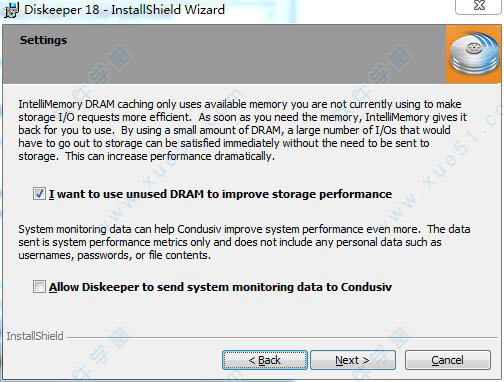
Task: Click the empty title bar area right of the title
Action: click(338, 10)
